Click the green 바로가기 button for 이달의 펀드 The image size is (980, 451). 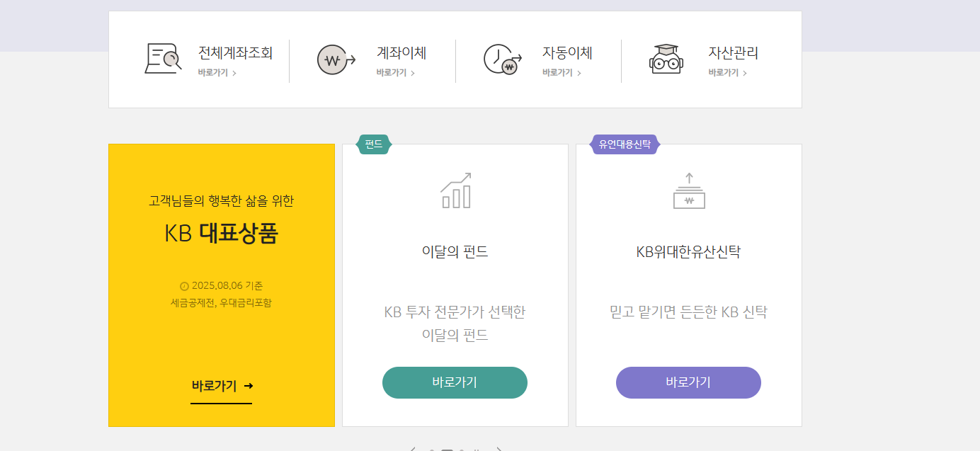pos(455,382)
